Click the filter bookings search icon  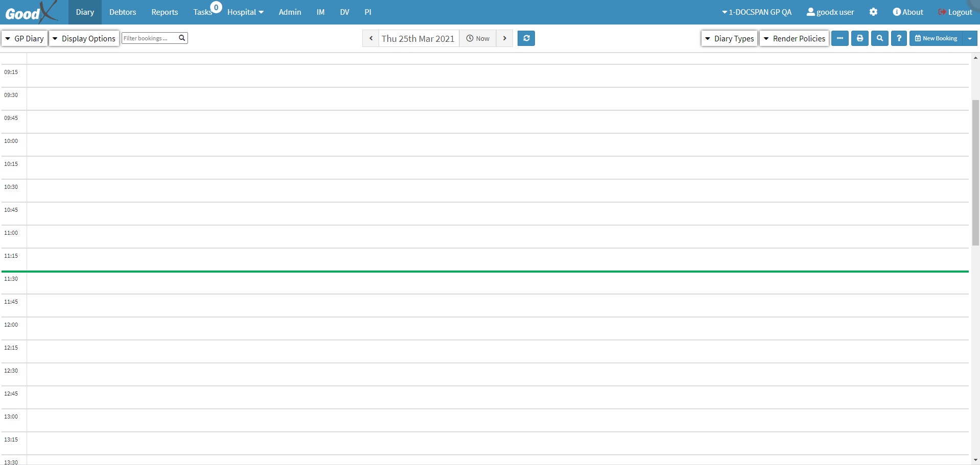point(182,38)
